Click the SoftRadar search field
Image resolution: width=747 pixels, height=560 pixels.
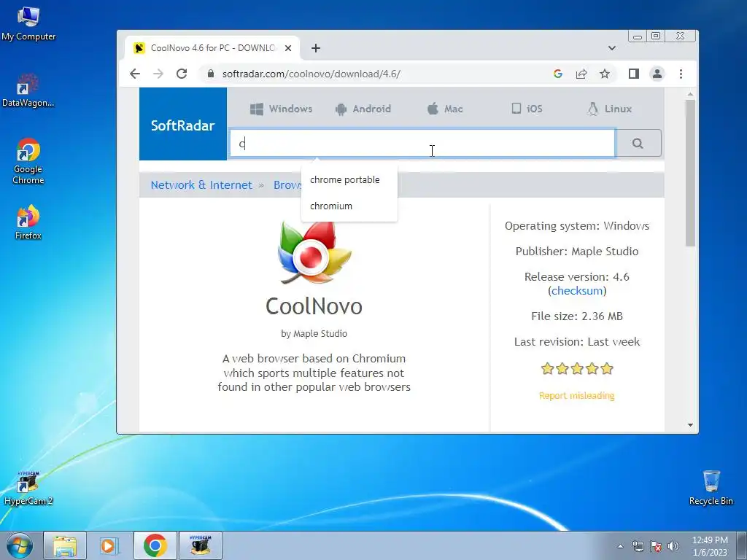click(422, 143)
